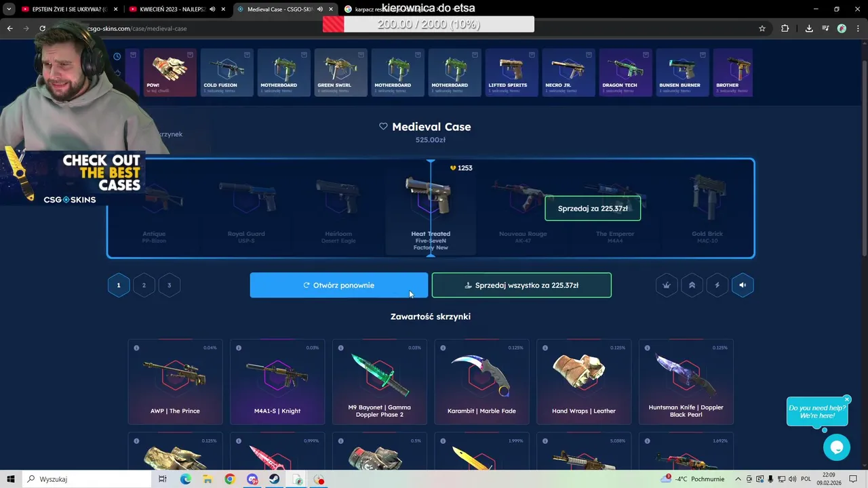Open Microsoft Edge from the taskbar
This screenshot has height=488, width=868.
[x=185, y=479]
